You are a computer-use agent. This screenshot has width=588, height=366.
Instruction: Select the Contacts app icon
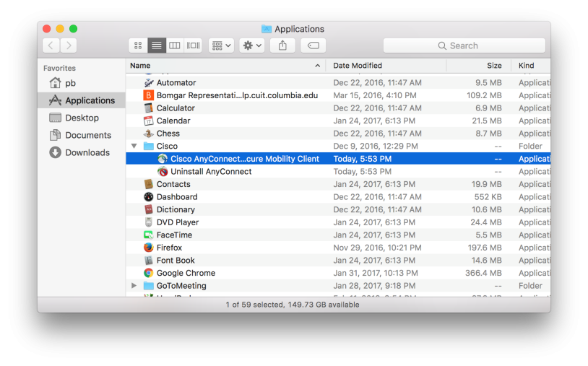coord(149,184)
